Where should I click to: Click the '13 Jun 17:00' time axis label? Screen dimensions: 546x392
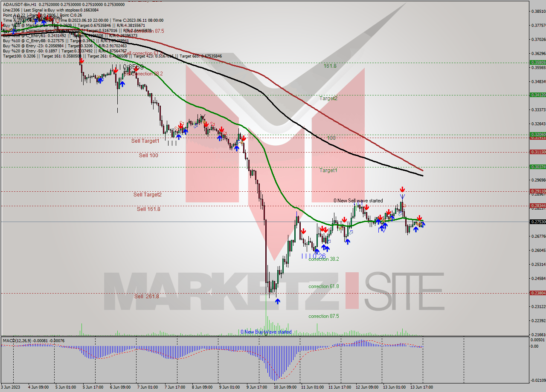[421, 387]
